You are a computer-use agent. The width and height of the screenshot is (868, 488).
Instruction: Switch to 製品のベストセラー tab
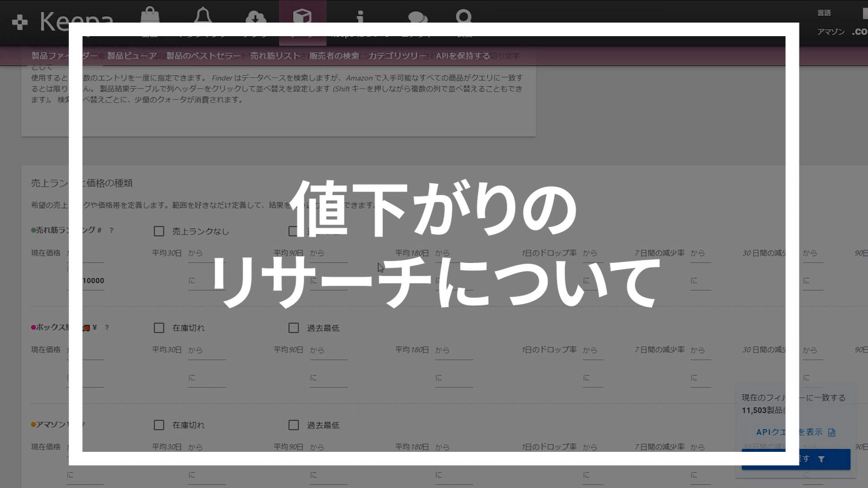tap(203, 56)
